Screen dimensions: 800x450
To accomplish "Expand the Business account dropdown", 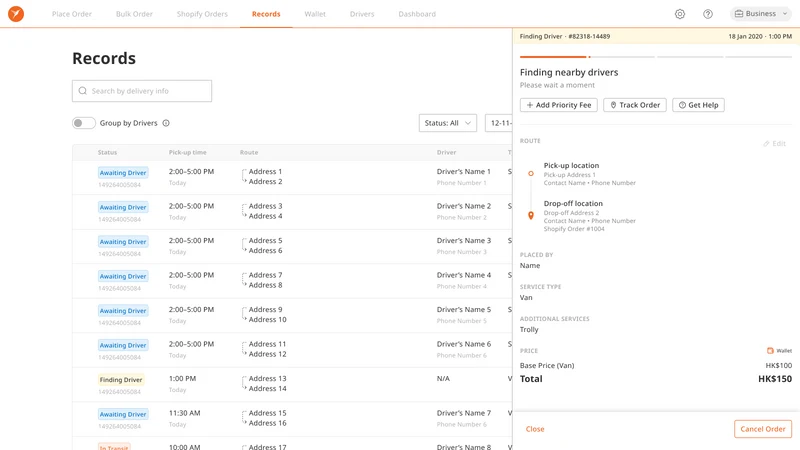I will tap(761, 14).
